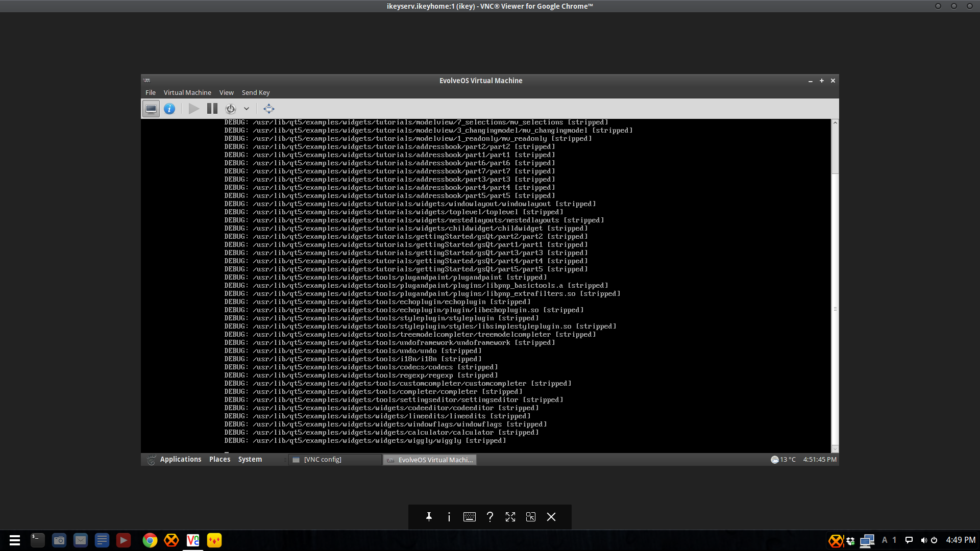Open the View menu
Viewport: 980px width, 551px height.
226,92
